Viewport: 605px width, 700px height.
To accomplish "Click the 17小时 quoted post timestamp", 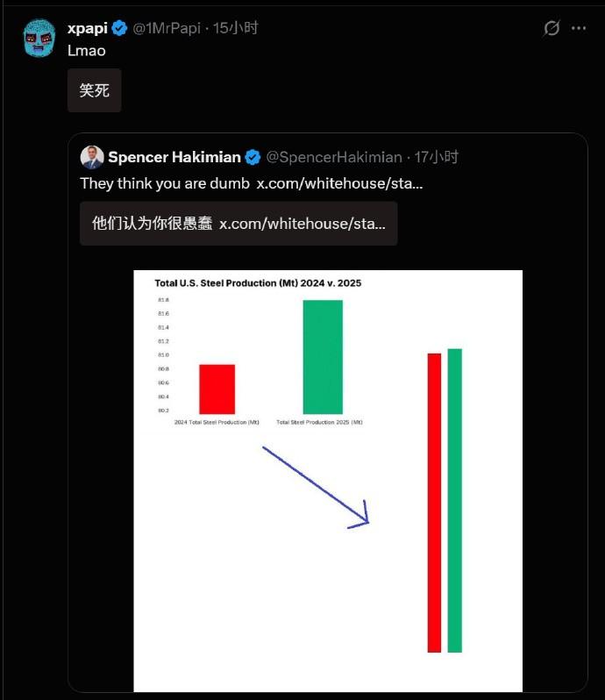I will pos(437,158).
